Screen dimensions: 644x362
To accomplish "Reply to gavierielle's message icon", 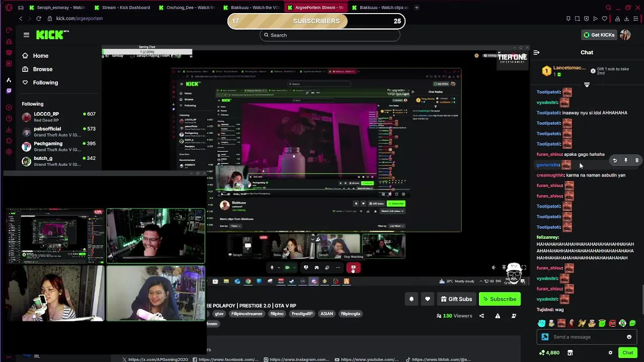I will click(614, 160).
